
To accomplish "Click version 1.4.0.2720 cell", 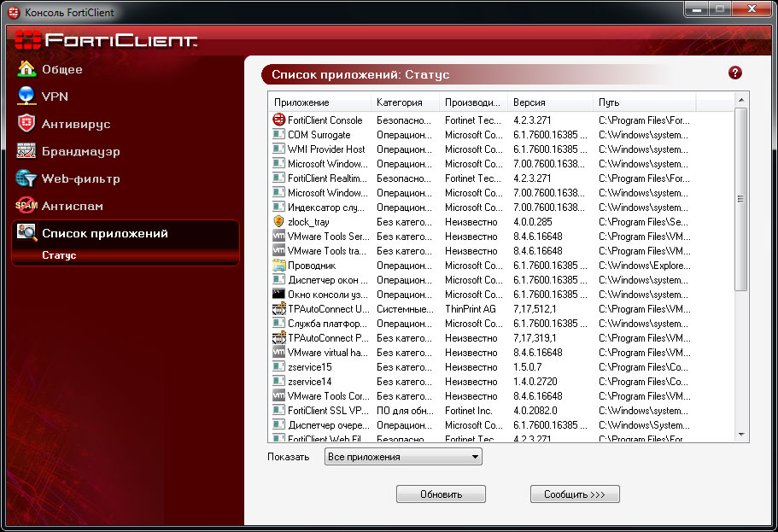I will [535, 382].
